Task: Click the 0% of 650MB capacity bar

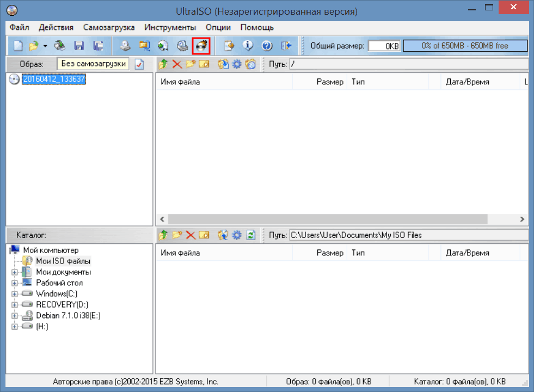Action: click(x=465, y=46)
